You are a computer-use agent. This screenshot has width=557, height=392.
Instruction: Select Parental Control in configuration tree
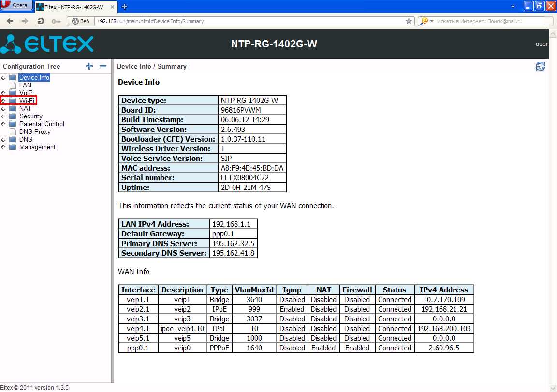42,124
